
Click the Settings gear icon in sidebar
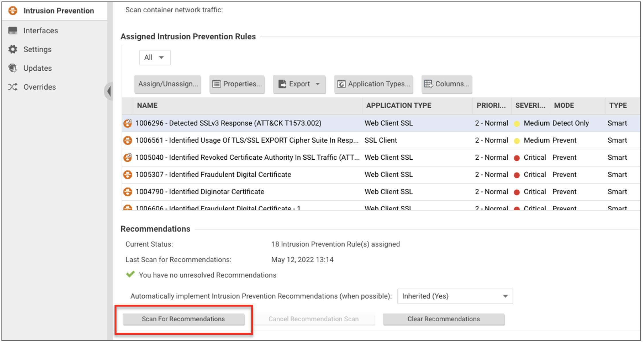click(13, 49)
